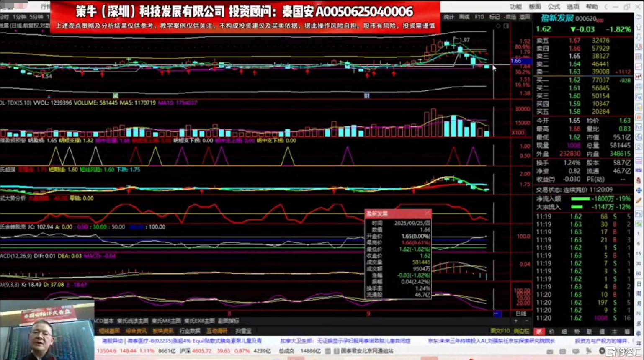Open the F10 company info button

[x=479, y=17]
